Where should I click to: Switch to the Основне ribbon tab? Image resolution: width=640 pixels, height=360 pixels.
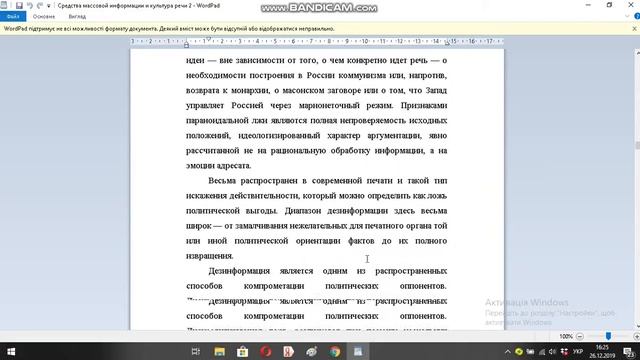[x=44, y=17]
